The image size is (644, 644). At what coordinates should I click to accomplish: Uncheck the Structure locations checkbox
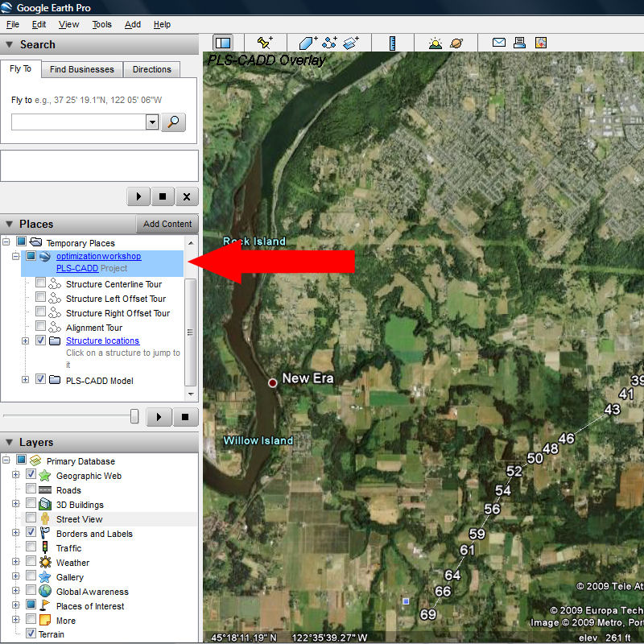[40, 340]
